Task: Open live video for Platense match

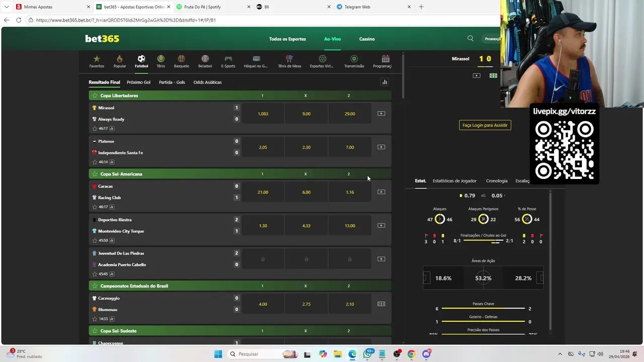Action: click(x=381, y=147)
